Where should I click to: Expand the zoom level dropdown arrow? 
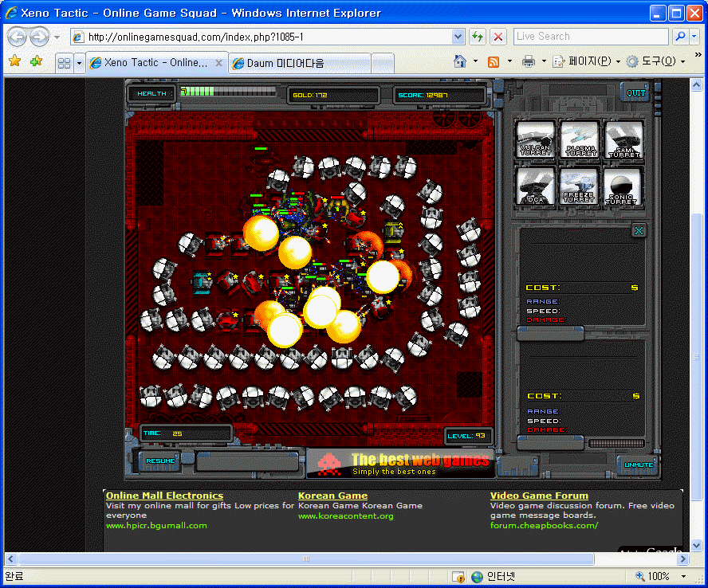point(683,576)
